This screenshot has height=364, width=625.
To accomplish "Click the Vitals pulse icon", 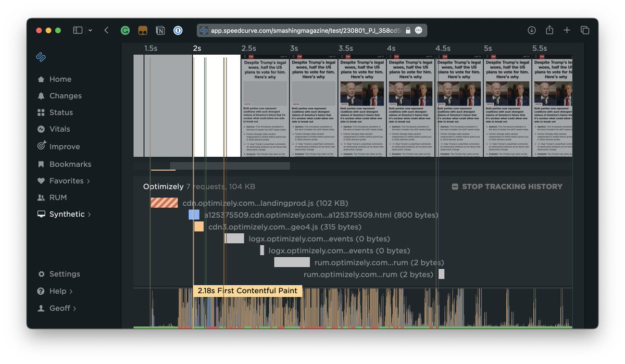I will 41,129.
